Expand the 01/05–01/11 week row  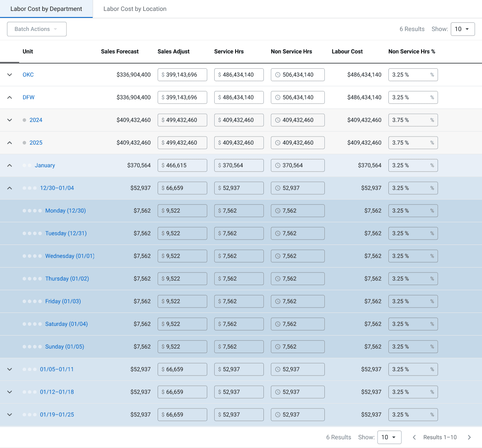pyautogui.click(x=10, y=369)
